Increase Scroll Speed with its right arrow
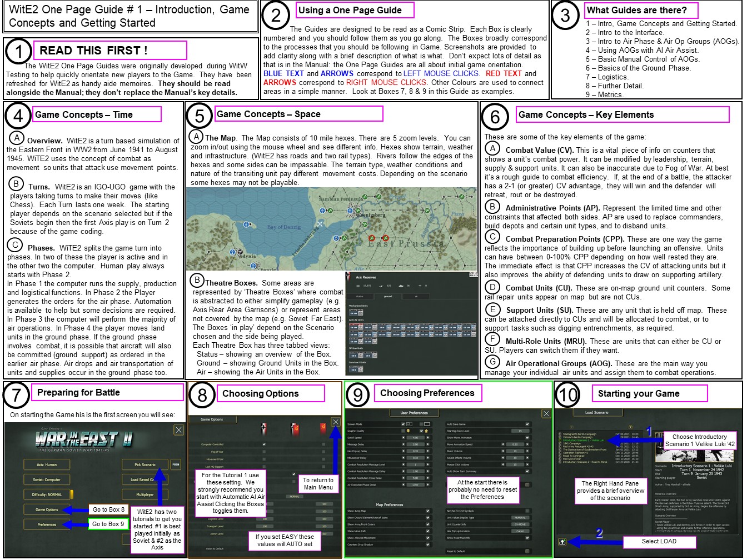Image resolution: width=747 pixels, height=560 pixels. [x=427, y=437]
